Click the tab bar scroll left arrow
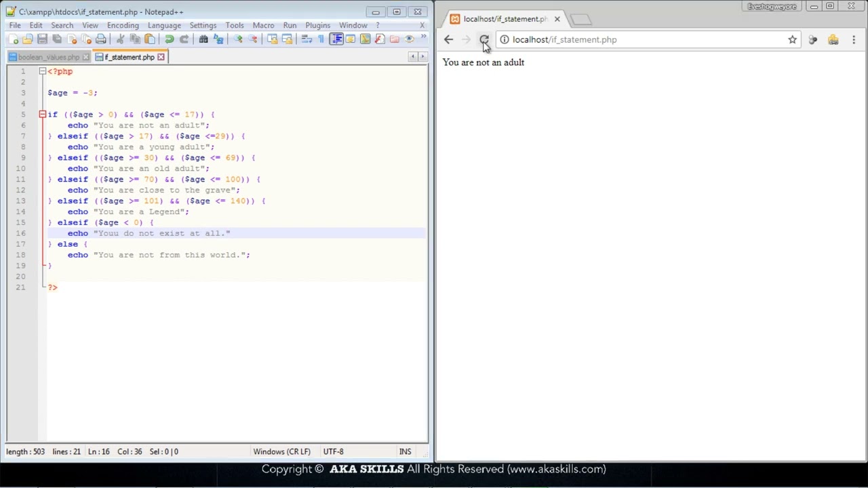 tap(412, 57)
